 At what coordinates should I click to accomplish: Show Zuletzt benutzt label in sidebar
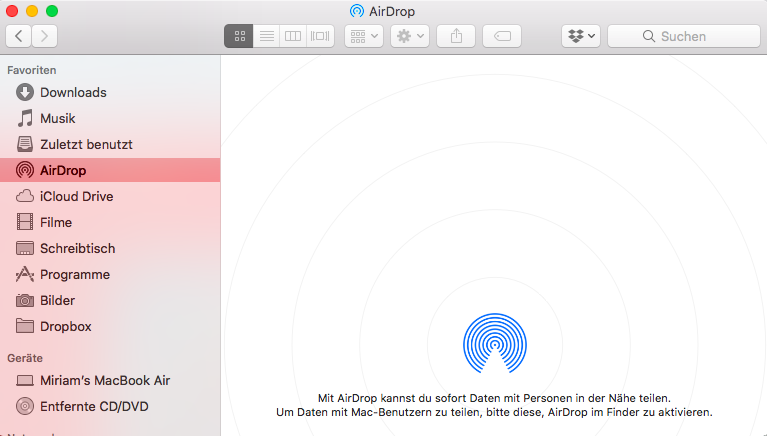point(86,144)
